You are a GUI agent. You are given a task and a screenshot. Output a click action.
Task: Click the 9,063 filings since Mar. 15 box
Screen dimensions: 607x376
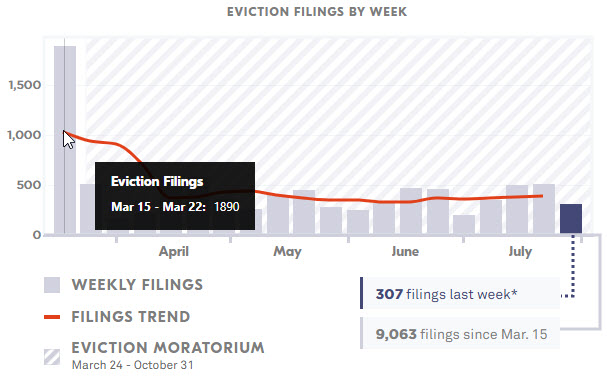click(x=460, y=333)
